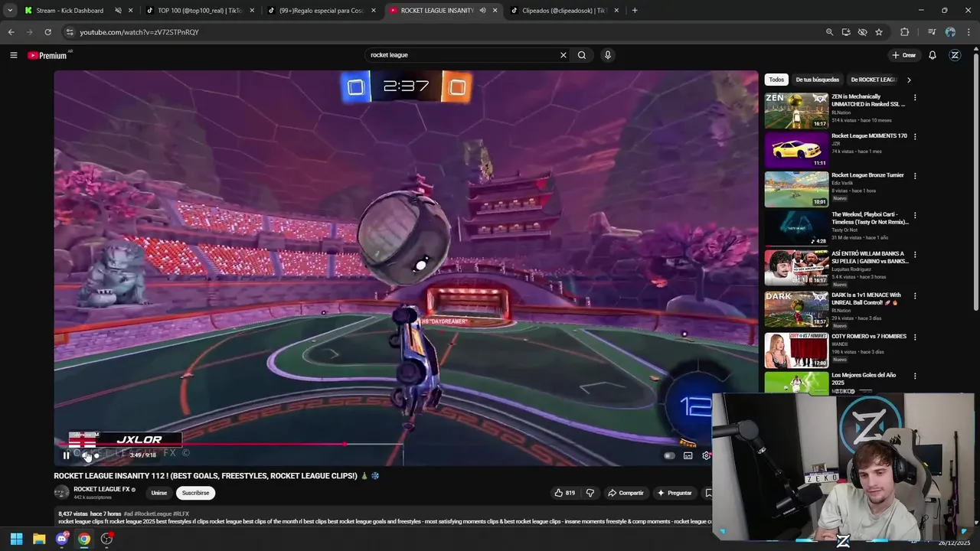Screen dimensions: 980x551
Task: Adjust the volume slider knob
Action: pyautogui.click(x=96, y=455)
